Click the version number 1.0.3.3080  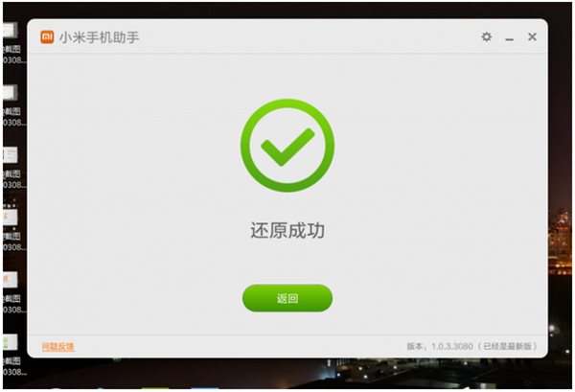[x=451, y=346]
